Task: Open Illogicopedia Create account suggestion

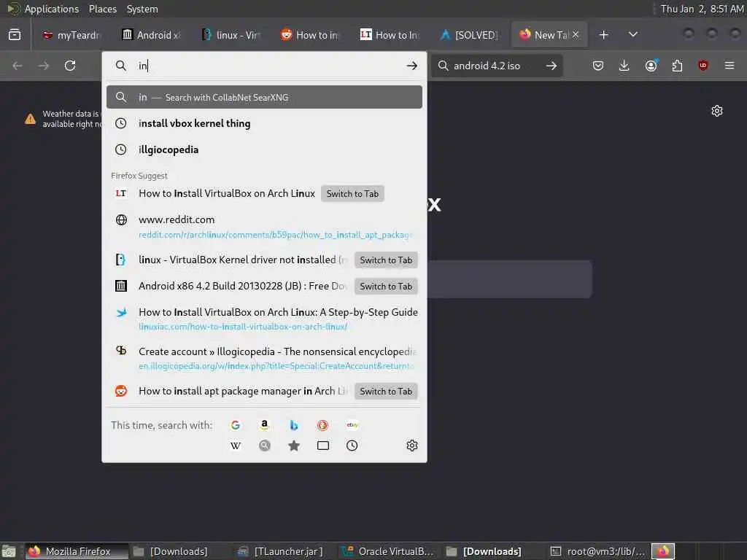Action: (x=264, y=359)
